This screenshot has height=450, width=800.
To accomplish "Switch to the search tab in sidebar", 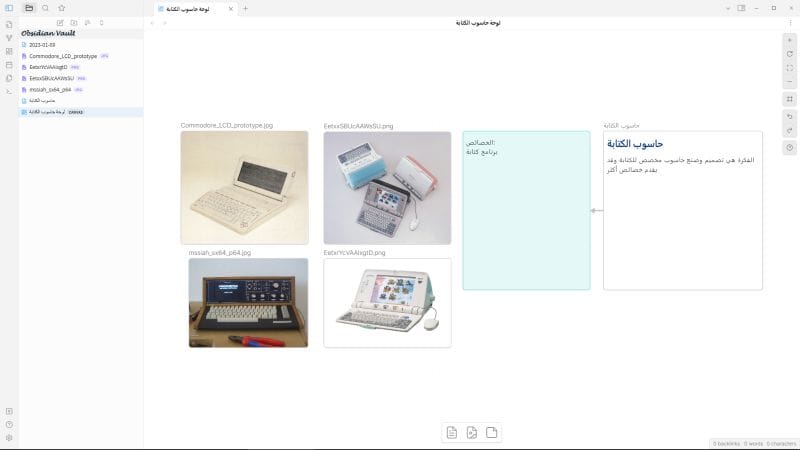I will tap(45, 8).
